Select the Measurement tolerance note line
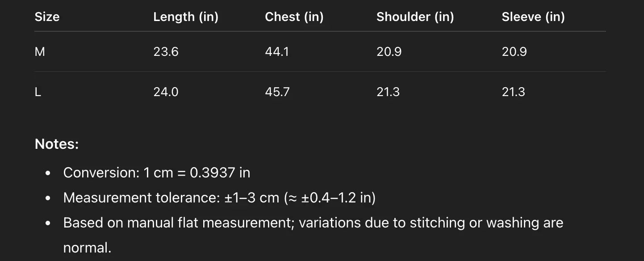Image resolution: width=644 pixels, height=261 pixels. 219,198
